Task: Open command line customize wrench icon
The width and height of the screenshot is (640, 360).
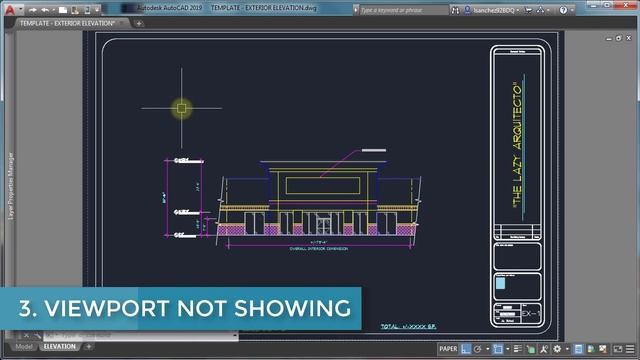Action: (37, 336)
